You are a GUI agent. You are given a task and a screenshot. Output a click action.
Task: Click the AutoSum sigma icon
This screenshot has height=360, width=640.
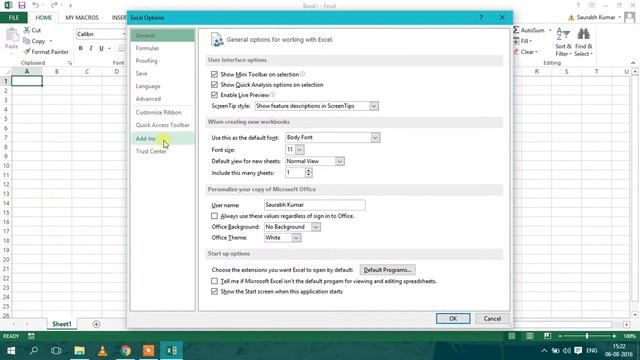[516, 30]
